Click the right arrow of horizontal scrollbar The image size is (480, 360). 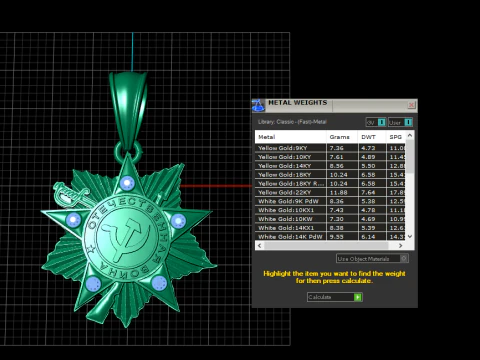(x=401, y=246)
